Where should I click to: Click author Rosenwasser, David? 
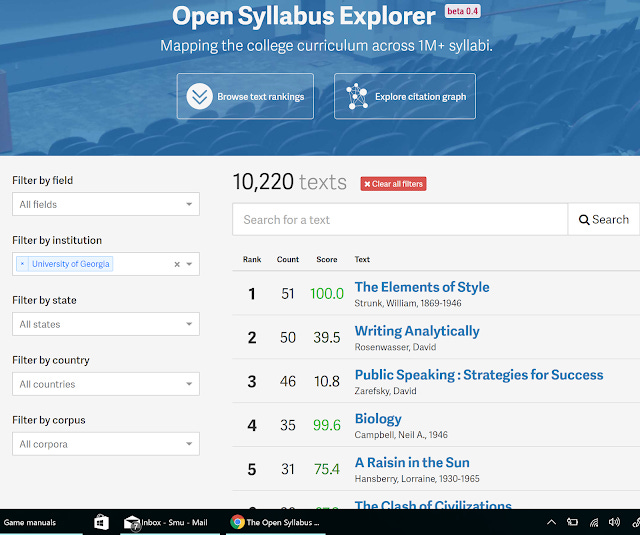point(395,347)
